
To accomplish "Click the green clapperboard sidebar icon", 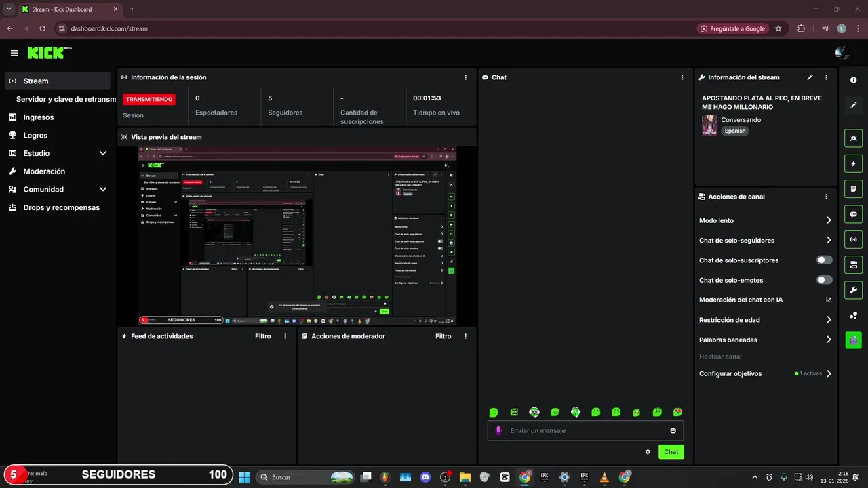I will pyautogui.click(x=853, y=340).
